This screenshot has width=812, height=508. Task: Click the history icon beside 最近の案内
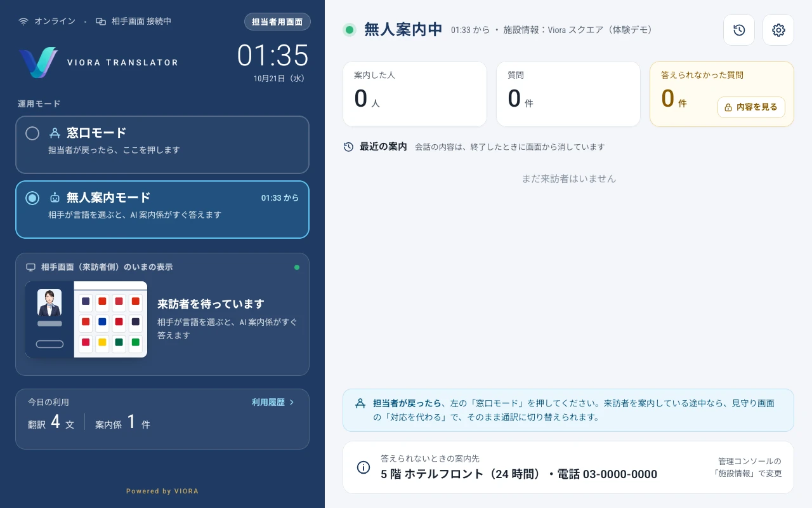[x=348, y=147]
